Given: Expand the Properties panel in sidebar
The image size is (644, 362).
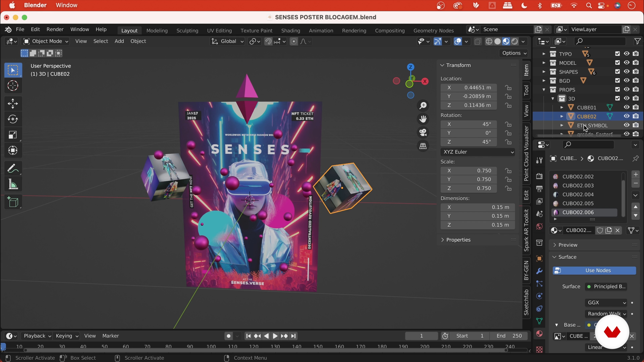Looking at the screenshot, I should (x=459, y=240).
